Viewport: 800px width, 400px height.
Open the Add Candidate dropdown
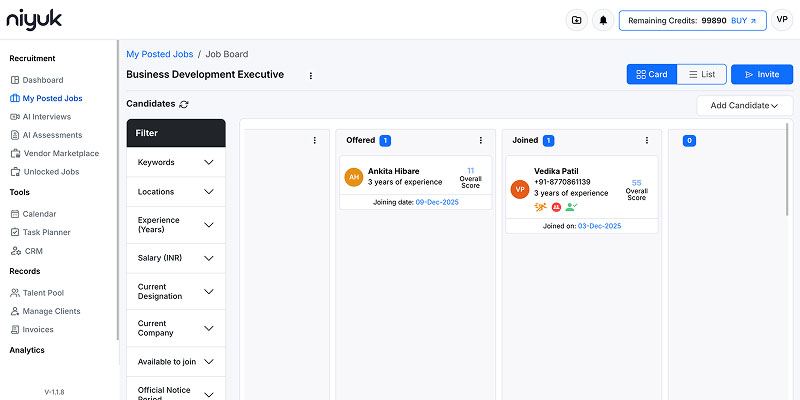point(744,105)
